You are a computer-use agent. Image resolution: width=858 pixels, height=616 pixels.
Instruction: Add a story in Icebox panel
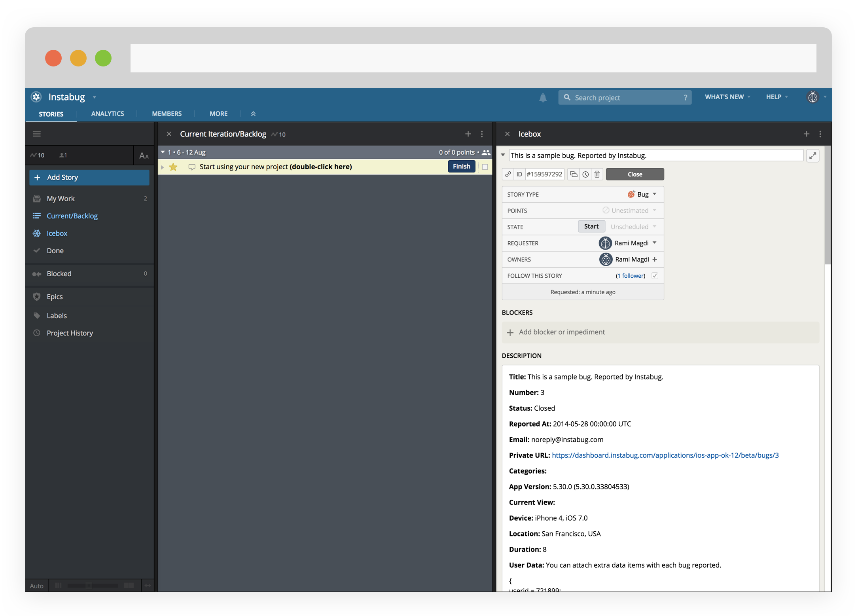click(x=806, y=134)
